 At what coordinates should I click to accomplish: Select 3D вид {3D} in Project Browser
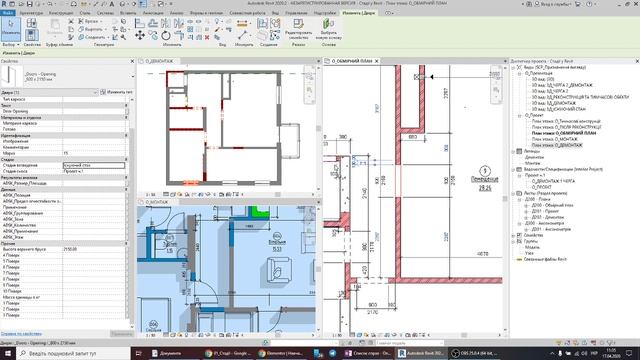coord(543,79)
